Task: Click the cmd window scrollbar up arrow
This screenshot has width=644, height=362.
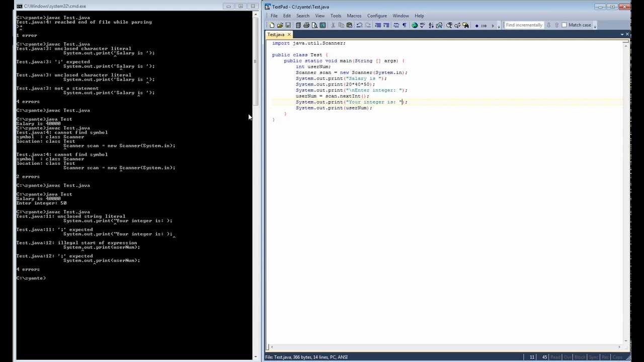Action: [x=255, y=14]
